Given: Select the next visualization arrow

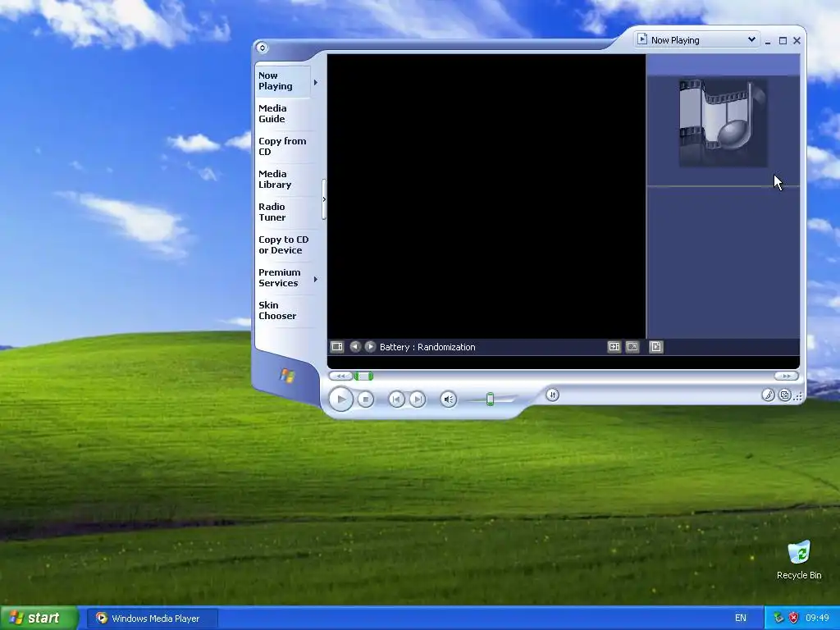Looking at the screenshot, I should pyautogui.click(x=370, y=347).
